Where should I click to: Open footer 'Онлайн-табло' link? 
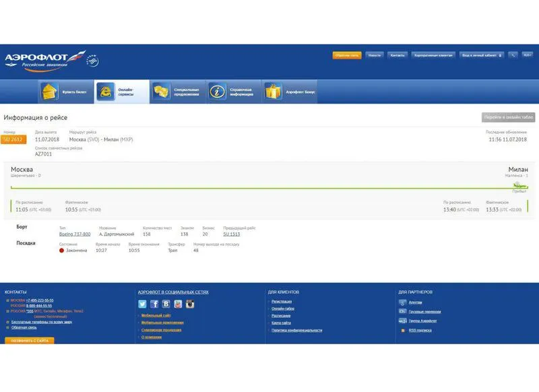coord(283,308)
